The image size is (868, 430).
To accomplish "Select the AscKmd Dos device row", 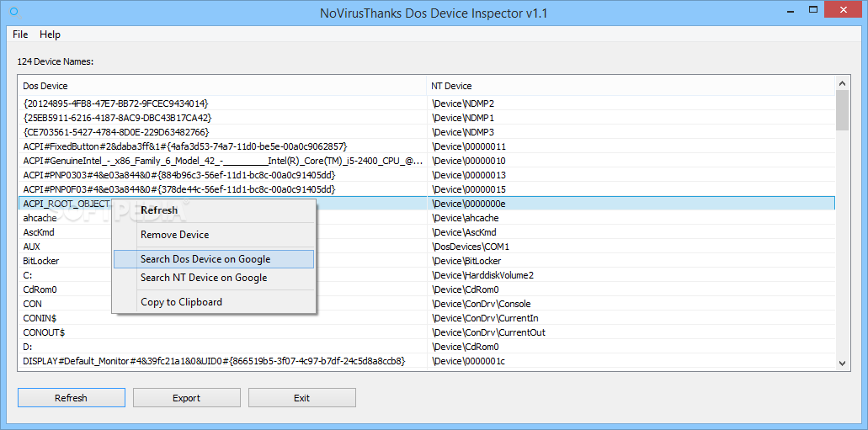I will [x=426, y=232].
